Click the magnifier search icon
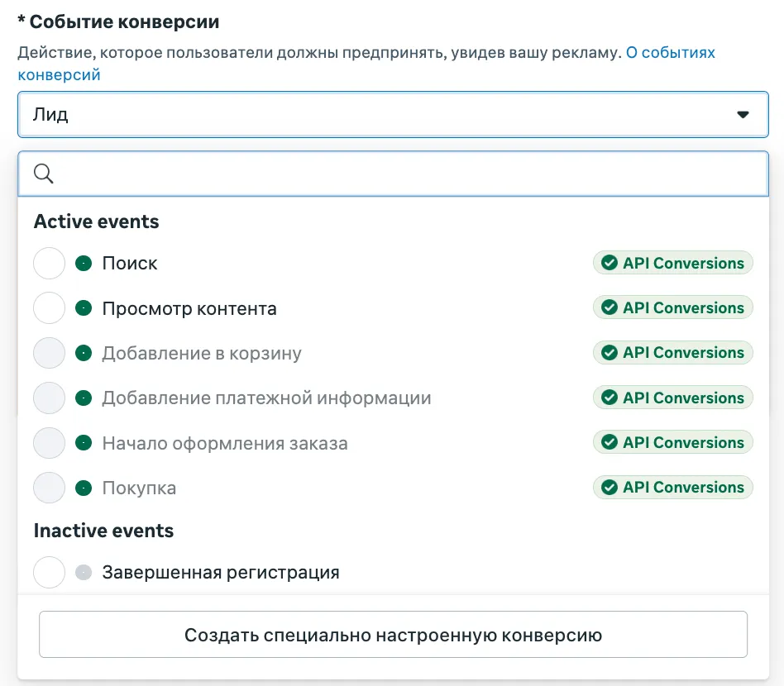This screenshot has width=784, height=686. pyautogui.click(x=44, y=174)
